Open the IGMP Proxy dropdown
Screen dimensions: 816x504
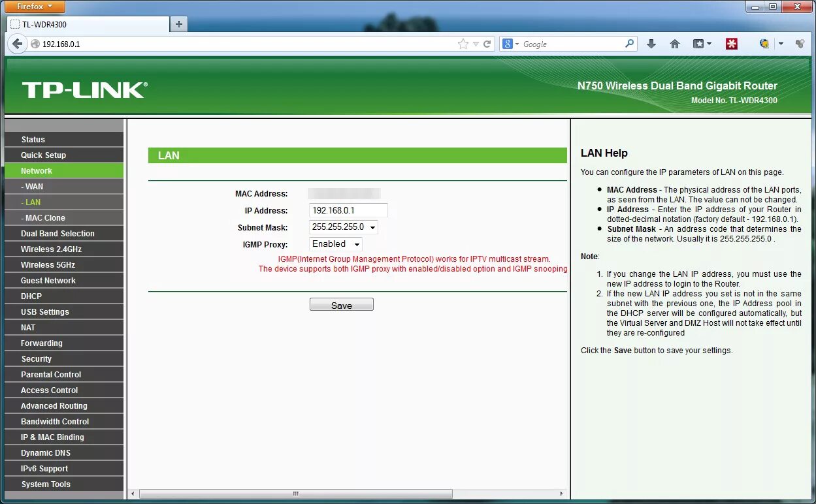(x=336, y=244)
